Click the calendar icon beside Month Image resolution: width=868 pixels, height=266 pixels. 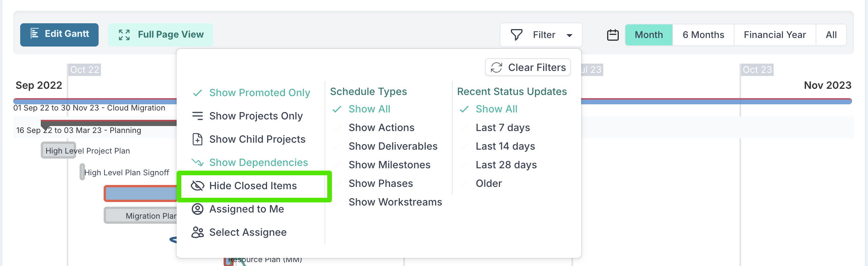click(613, 35)
